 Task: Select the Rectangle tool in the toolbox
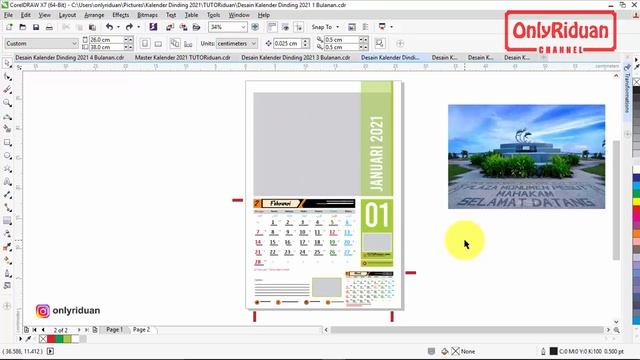pos(7,142)
